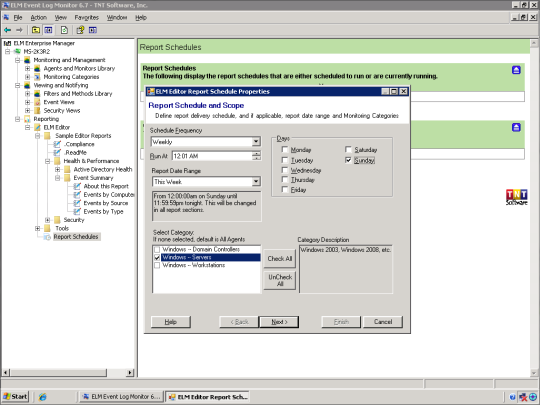
Task: Click the Reporting node icon
Action: coord(27,119)
